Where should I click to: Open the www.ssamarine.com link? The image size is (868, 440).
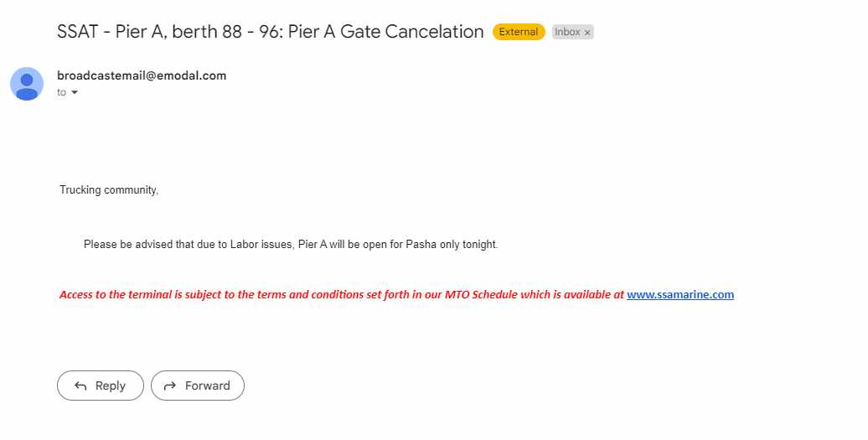click(680, 294)
